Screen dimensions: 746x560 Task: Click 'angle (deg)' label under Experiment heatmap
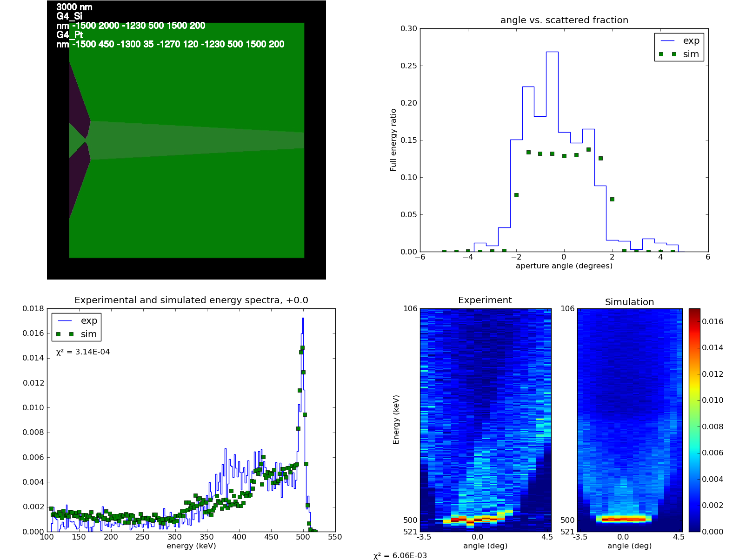(x=485, y=546)
